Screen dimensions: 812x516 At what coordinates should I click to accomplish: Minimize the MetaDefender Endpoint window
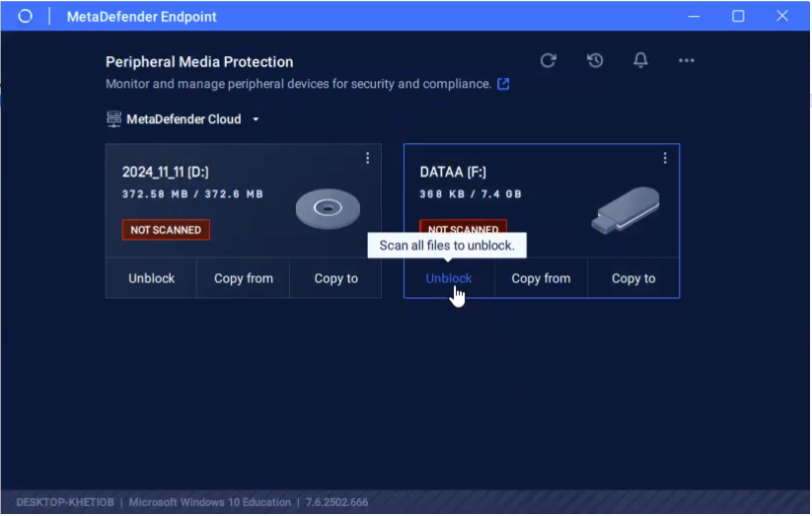(694, 17)
